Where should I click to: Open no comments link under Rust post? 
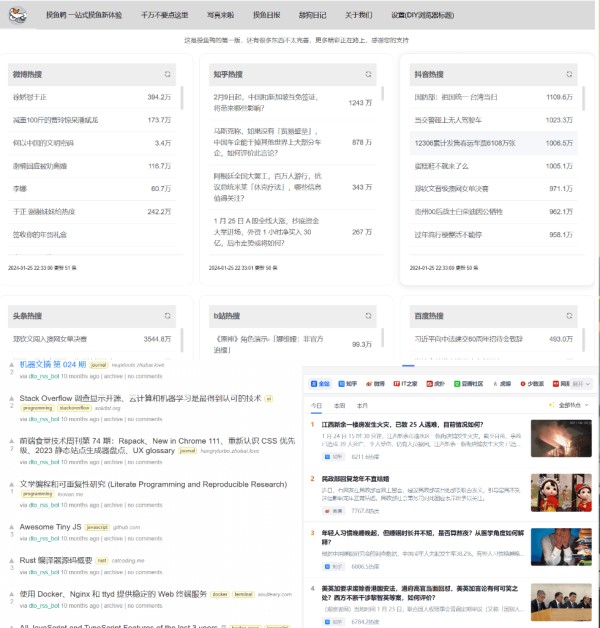coord(145,572)
